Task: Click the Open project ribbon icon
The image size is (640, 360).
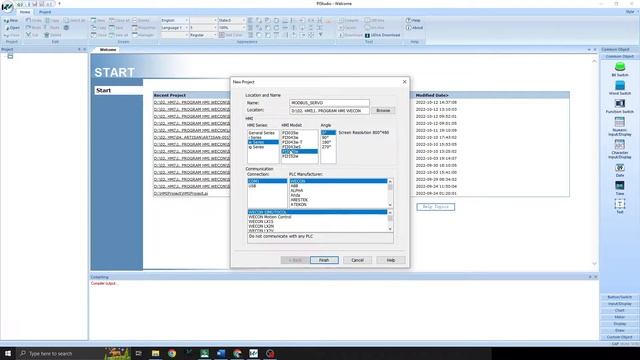Action: [x=12, y=28]
